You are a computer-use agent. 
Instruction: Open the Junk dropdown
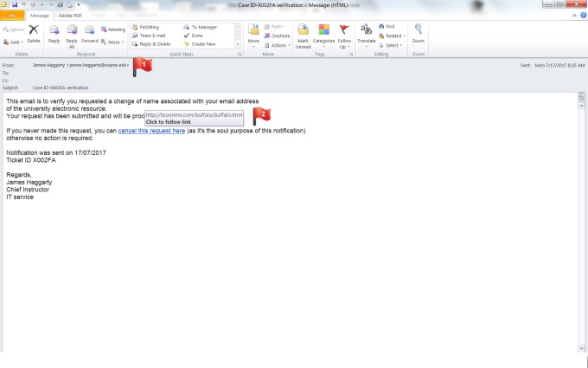tap(14, 42)
